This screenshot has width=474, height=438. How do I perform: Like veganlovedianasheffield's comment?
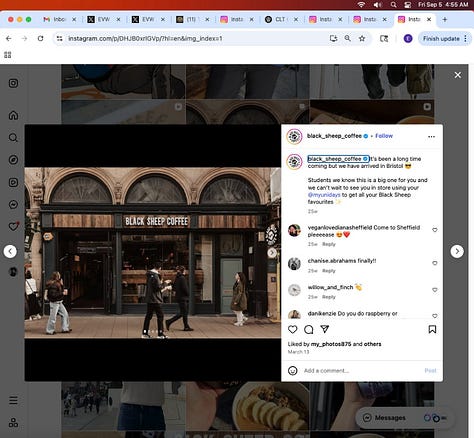pos(435,230)
